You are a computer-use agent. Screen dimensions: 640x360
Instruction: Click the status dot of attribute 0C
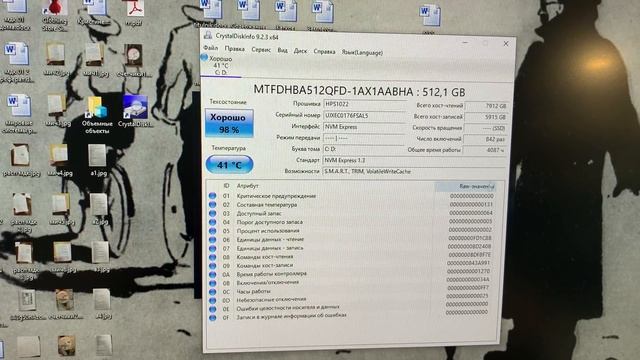[212, 292]
